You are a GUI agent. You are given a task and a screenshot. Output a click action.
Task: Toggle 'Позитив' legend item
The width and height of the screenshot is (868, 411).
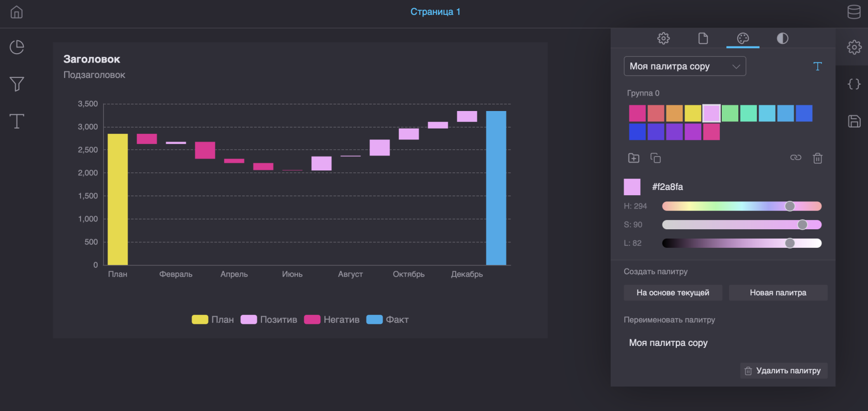click(x=269, y=320)
